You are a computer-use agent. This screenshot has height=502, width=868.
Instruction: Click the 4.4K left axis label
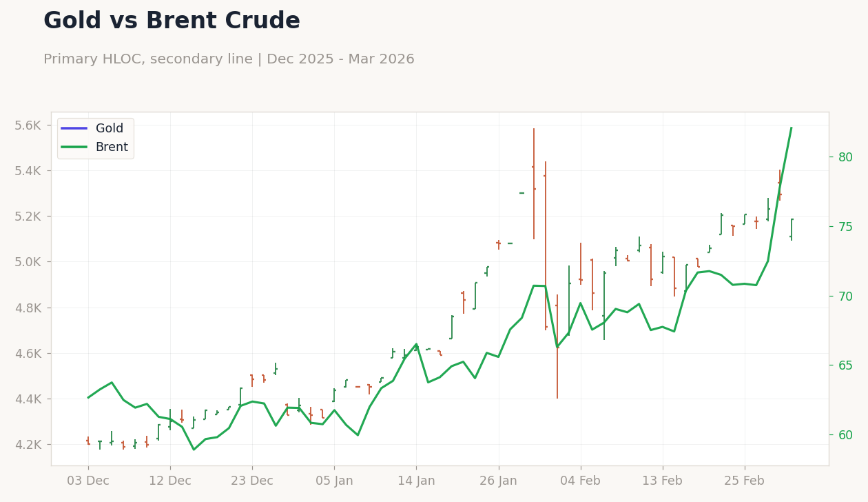click(x=28, y=399)
